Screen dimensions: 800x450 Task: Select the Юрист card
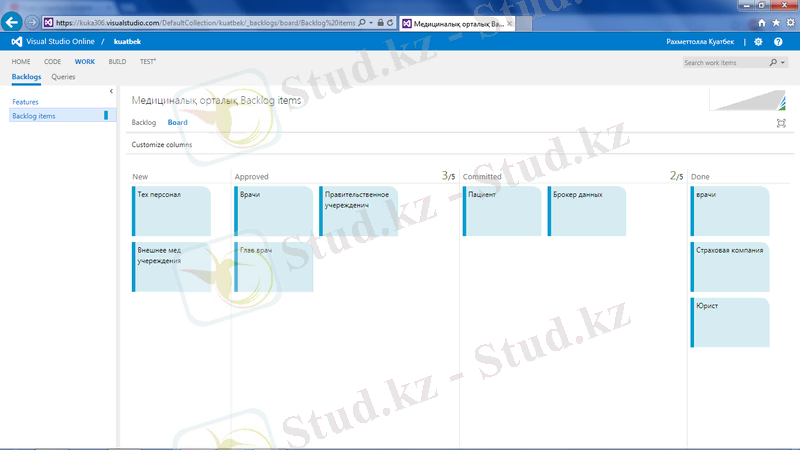730,322
